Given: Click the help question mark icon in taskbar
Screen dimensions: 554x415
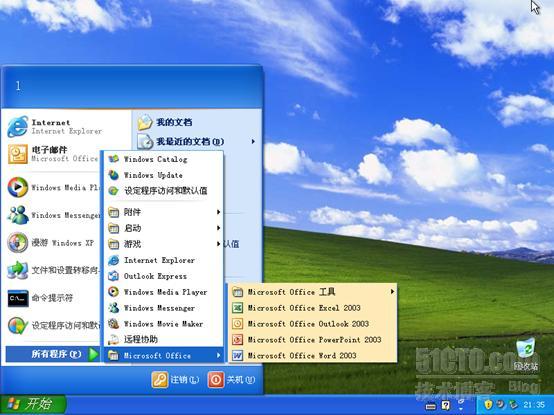Looking at the screenshot, I should pos(446,405).
